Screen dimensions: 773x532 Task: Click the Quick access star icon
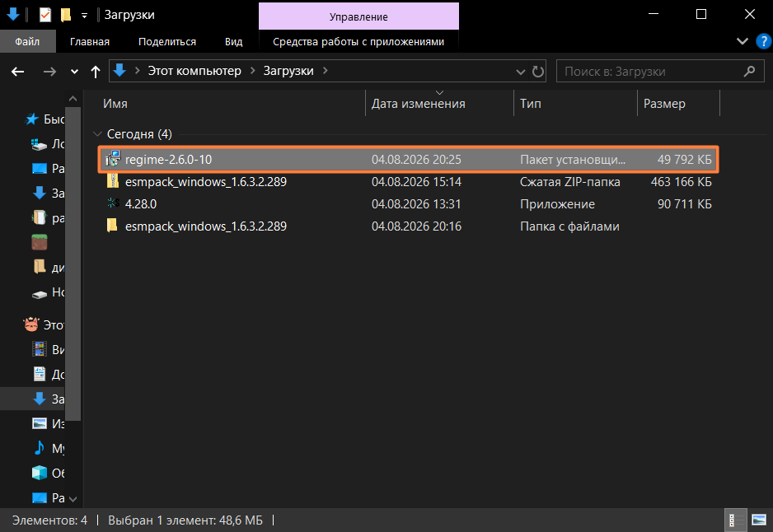click(32, 119)
